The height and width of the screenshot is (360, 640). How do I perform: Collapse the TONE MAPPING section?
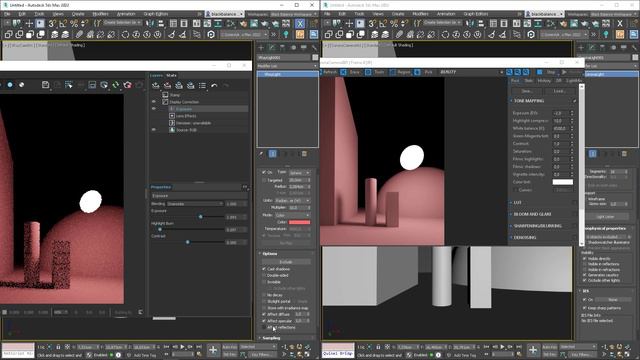pos(529,100)
